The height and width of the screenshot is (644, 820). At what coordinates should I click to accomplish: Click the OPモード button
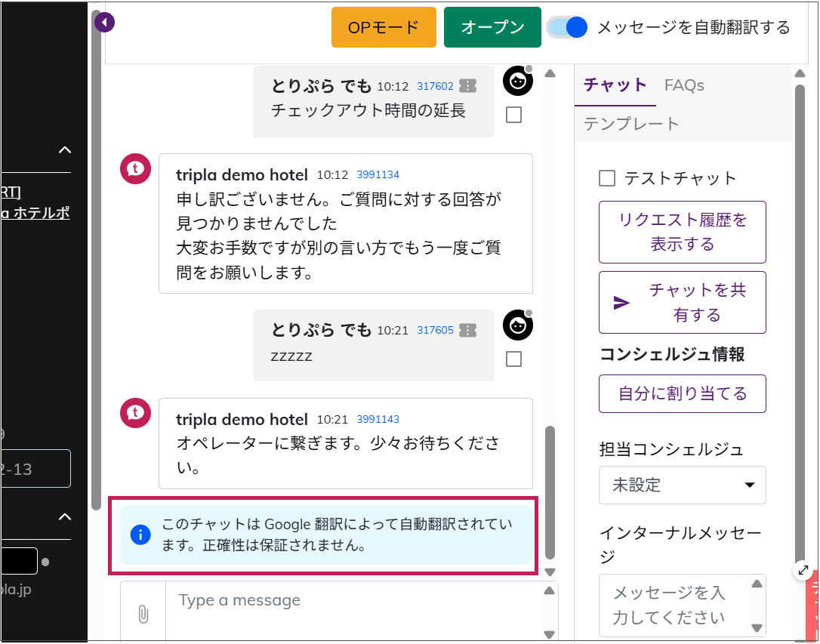384,27
